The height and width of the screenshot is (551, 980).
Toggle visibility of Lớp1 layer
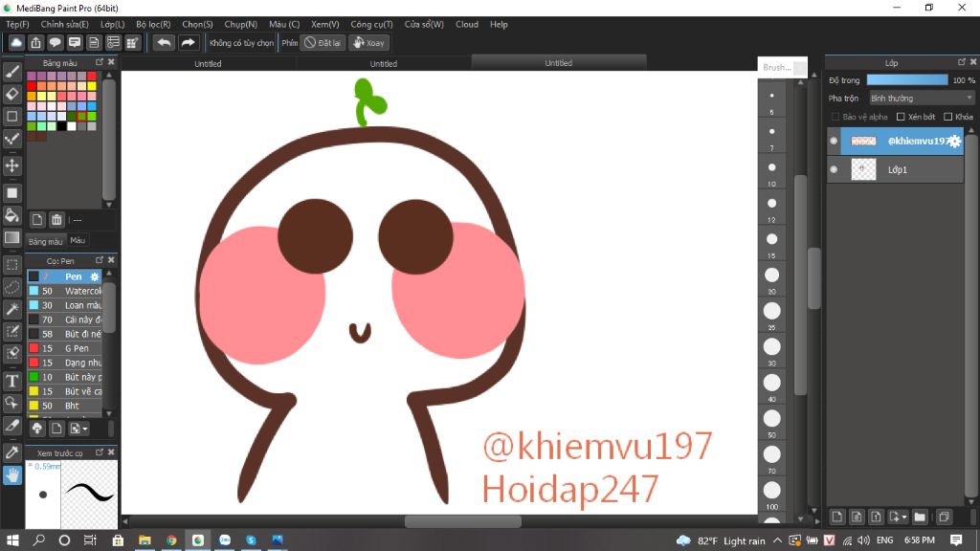coord(834,169)
